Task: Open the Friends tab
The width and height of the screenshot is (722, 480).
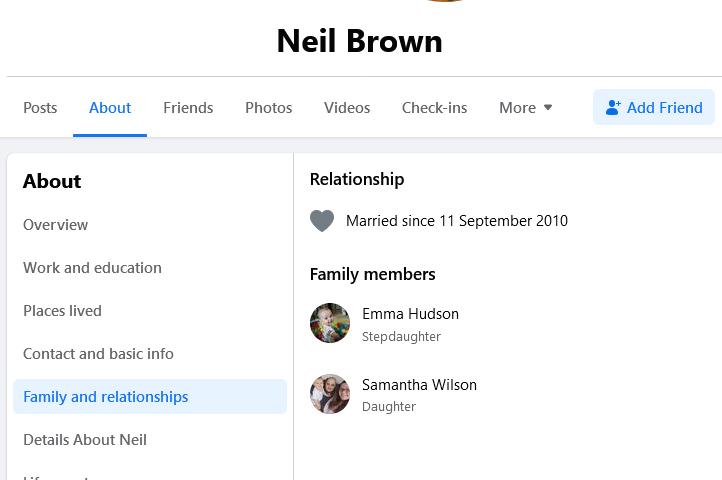Action: [x=188, y=108]
